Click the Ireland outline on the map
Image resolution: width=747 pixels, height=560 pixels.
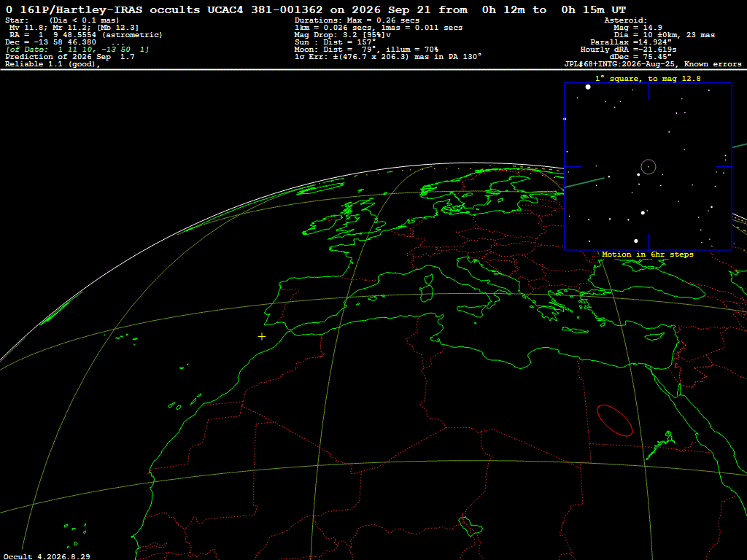[x=324, y=225]
